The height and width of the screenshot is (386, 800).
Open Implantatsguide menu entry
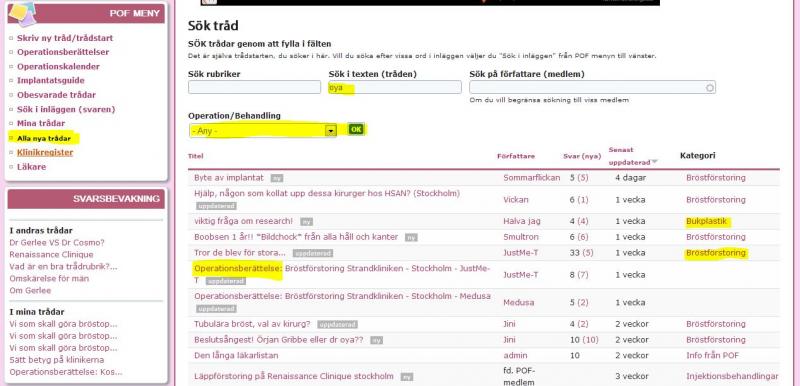click(51, 81)
